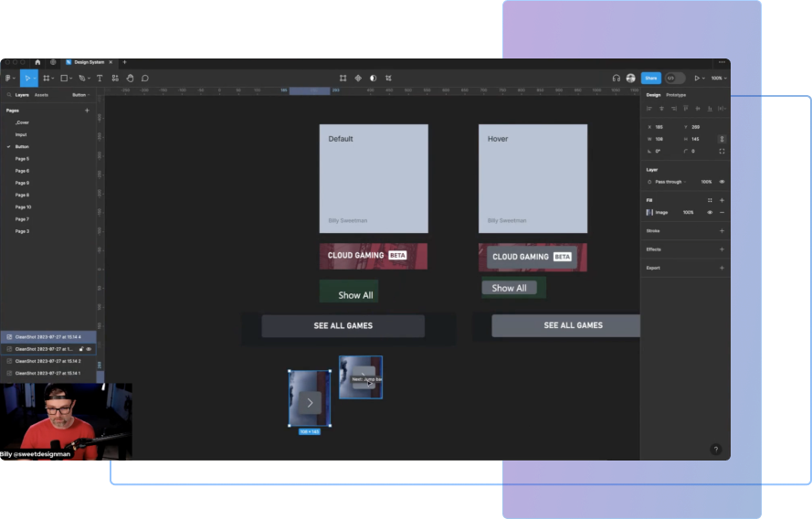Add a fill with the Fill plus
This screenshot has height=519, width=812.
pyautogui.click(x=722, y=200)
